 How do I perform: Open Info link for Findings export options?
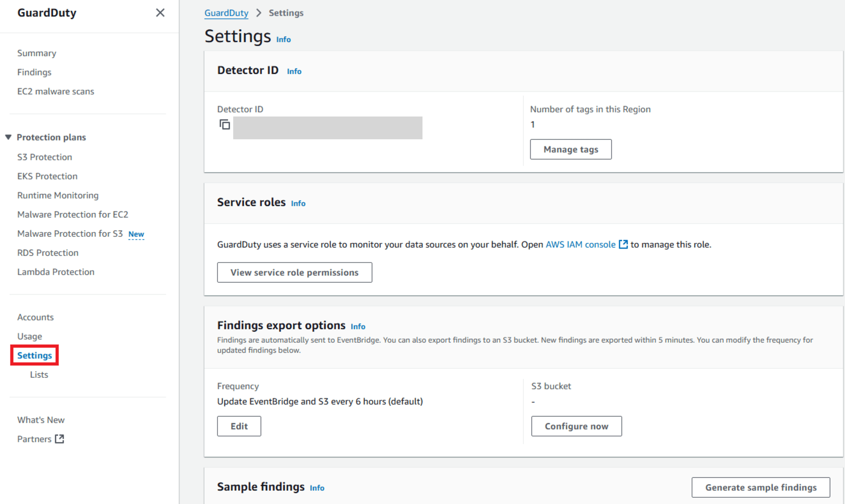pos(357,326)
